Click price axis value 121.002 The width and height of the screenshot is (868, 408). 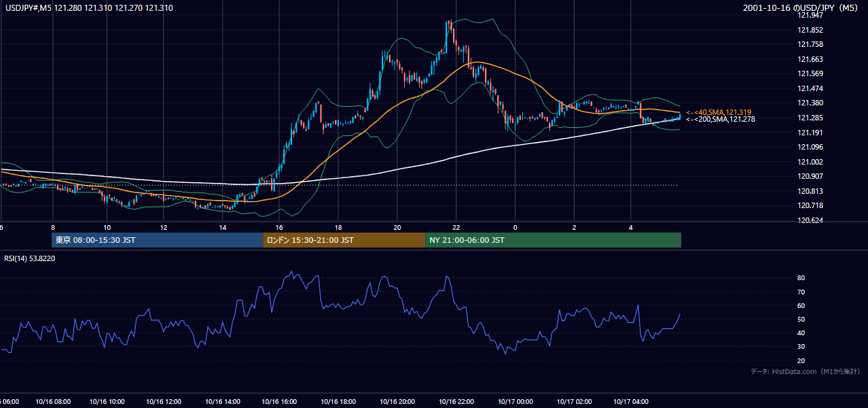point(810,162)
